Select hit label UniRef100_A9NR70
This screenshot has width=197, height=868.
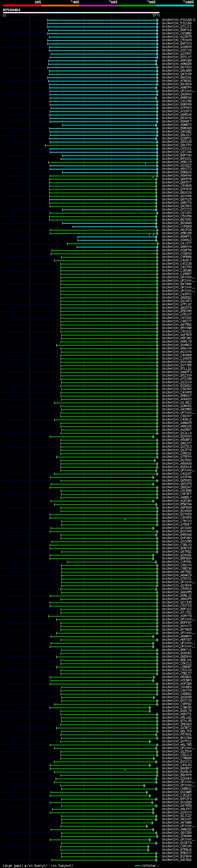point(176,125)
